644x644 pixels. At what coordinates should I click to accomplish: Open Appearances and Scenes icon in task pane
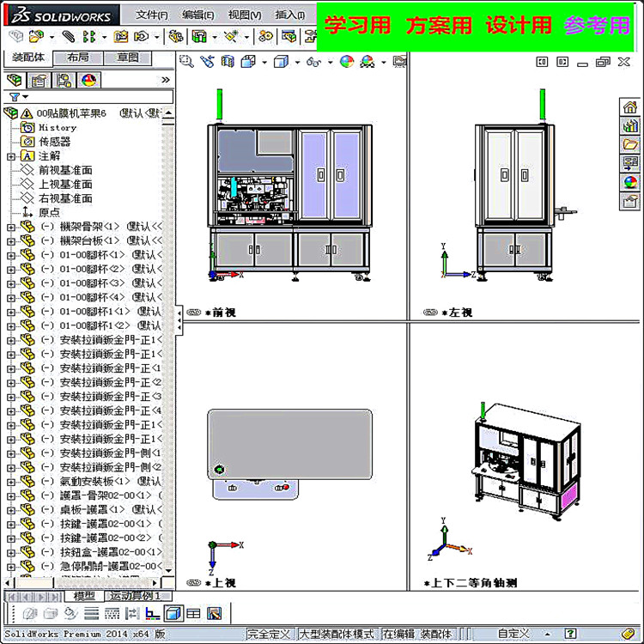[630, 182]
